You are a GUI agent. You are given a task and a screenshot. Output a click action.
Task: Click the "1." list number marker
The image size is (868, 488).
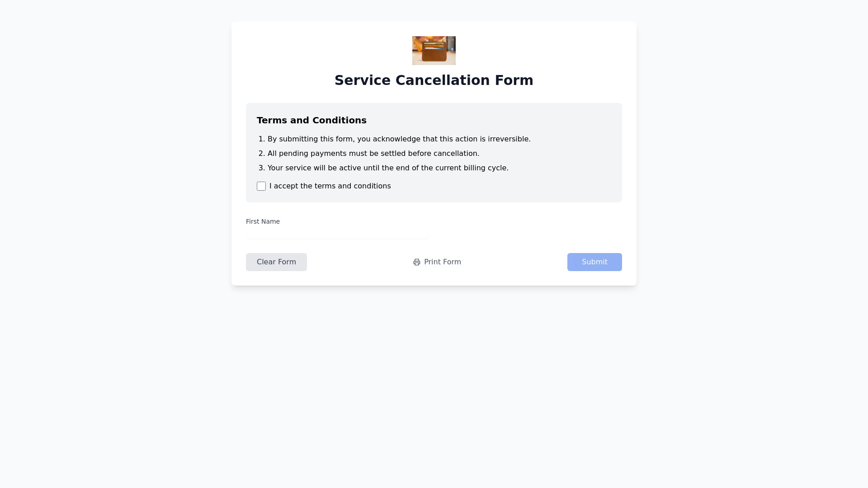tap(261, 139)
